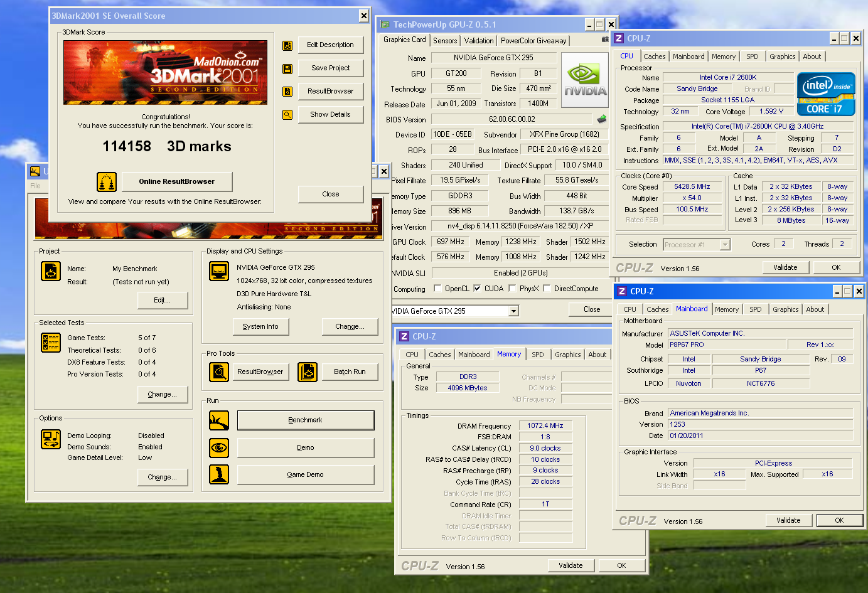Take a GPU-Z screenshot with camera icon

(605, 40)
